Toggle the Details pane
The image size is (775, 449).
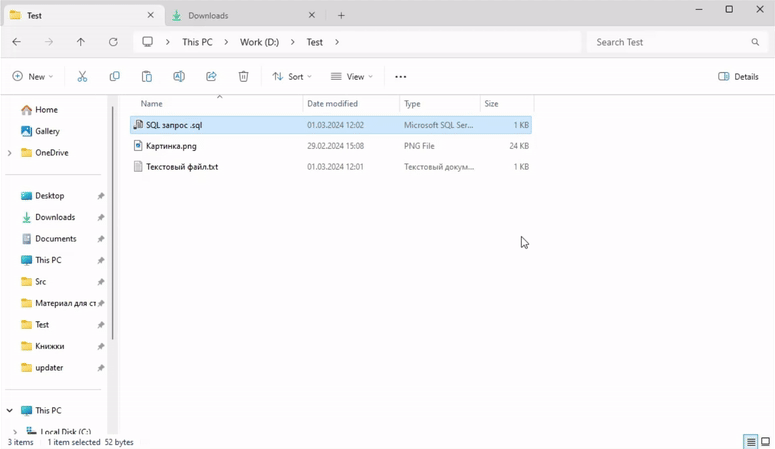[x=739, y=77]
